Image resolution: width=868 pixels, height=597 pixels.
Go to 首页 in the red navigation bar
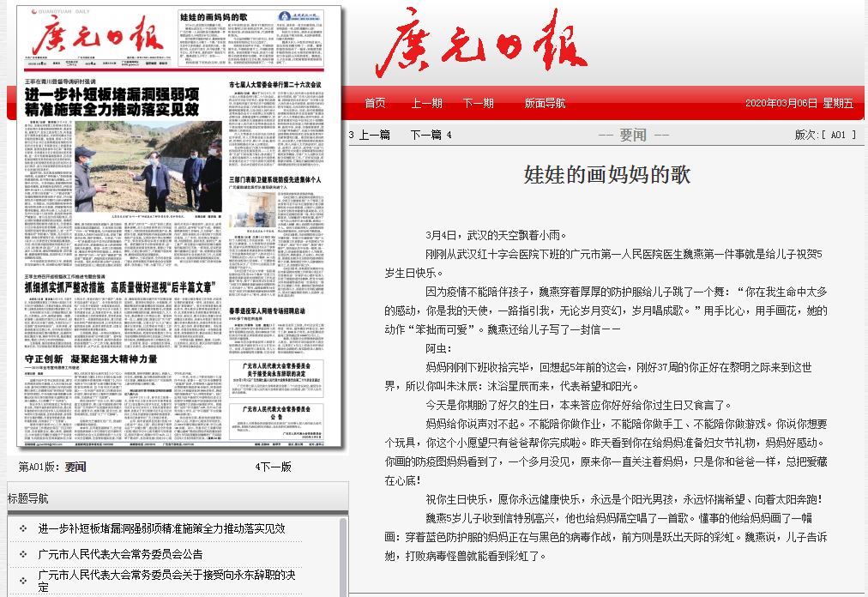coord(375,104)
